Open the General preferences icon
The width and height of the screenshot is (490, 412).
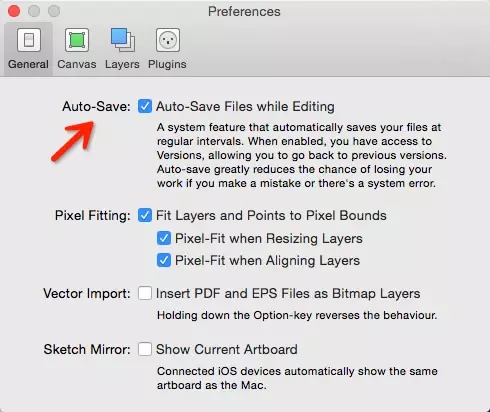[29, 40]
